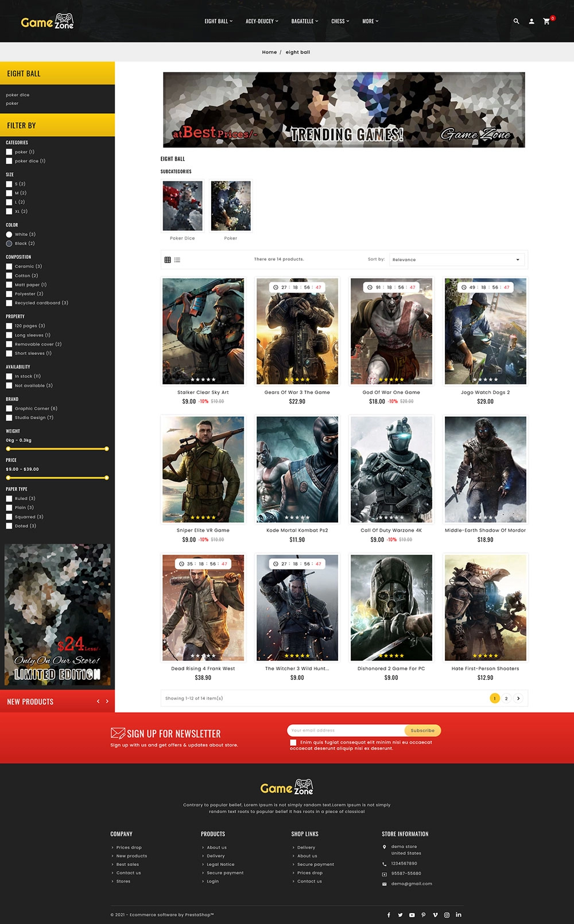Screen dimensions: 574x924
Task: Expand the Chess menu dropdown
Action: pos(340,21)
